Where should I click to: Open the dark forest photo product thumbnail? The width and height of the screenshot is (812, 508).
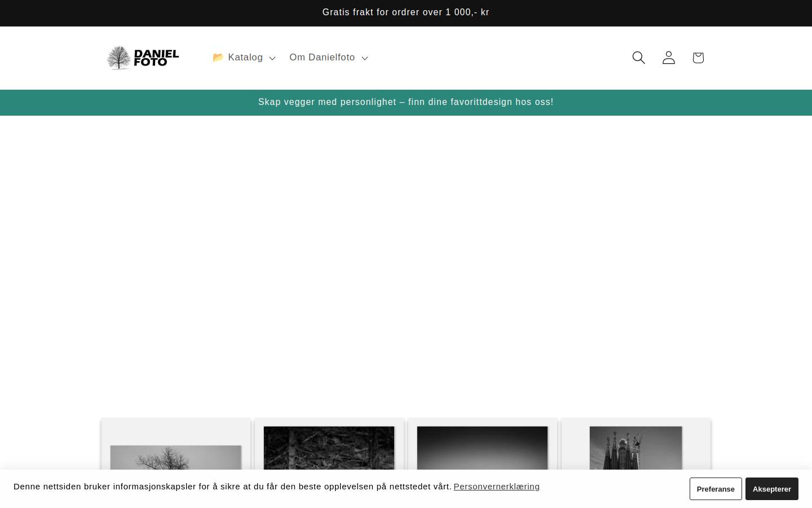click(x=329, y=444)
